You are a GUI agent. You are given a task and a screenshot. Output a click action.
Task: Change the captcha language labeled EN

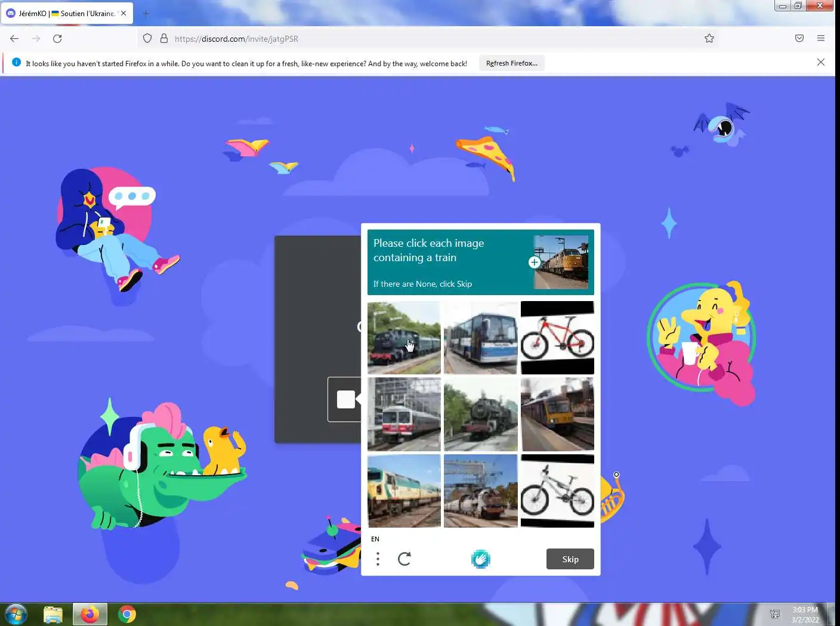point(375,539)
